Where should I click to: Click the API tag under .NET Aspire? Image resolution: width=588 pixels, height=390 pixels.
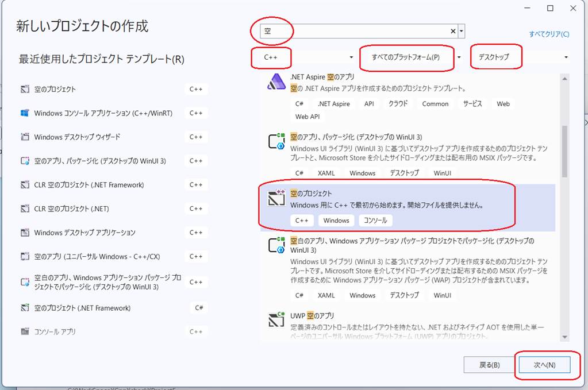pos(369,104)
